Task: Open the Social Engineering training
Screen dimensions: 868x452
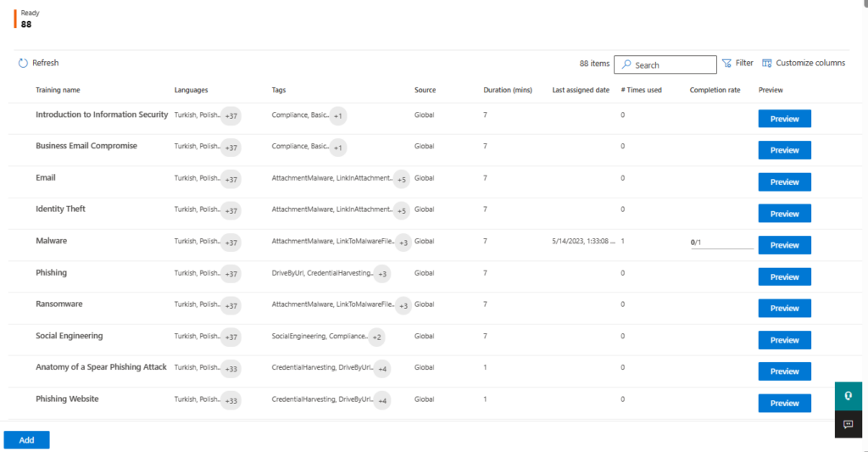Action: pos(70,336)
